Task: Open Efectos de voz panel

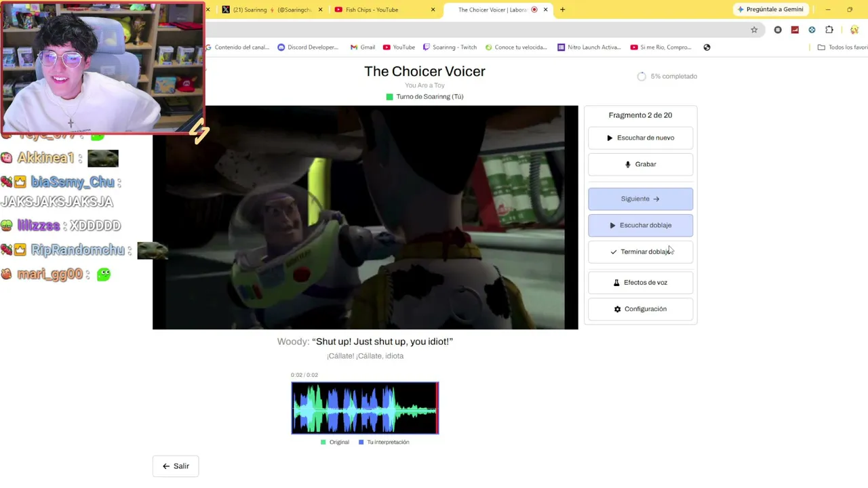Action: [x=640, y=282]
